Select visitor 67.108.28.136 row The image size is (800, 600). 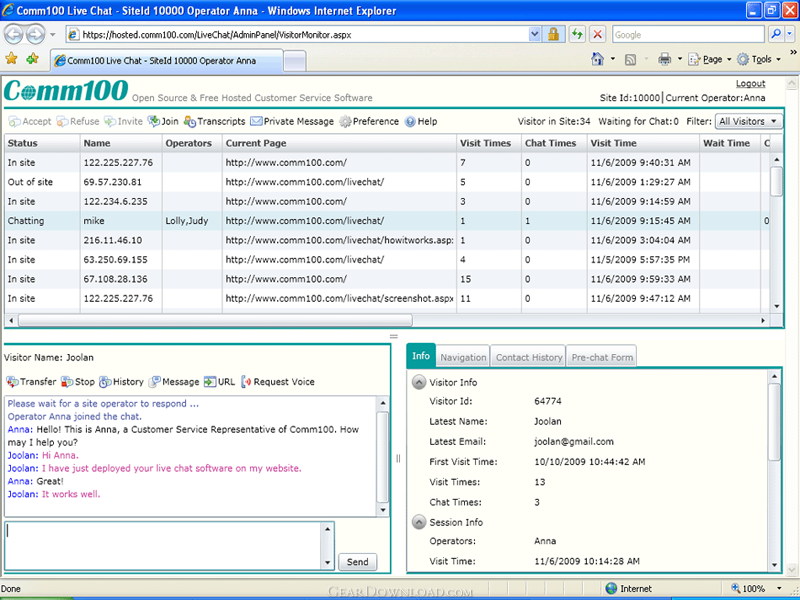pos(387,279)
